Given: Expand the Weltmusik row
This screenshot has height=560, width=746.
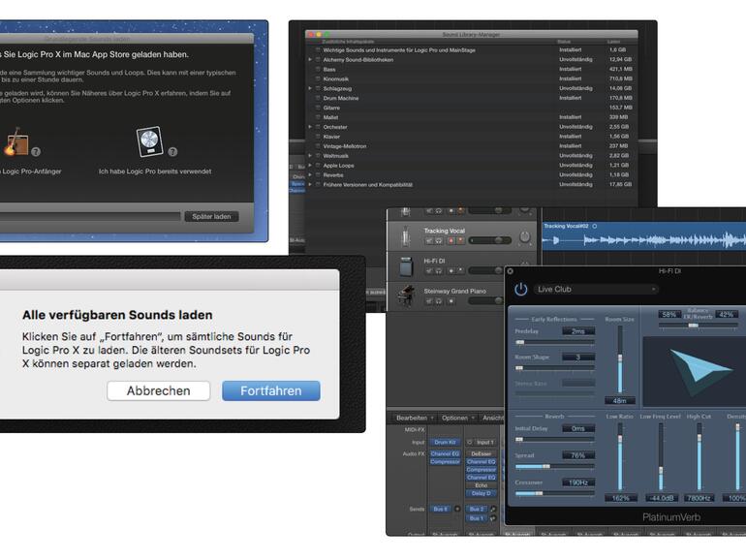Looking at the screenshot, I should [x=310, y=156].
